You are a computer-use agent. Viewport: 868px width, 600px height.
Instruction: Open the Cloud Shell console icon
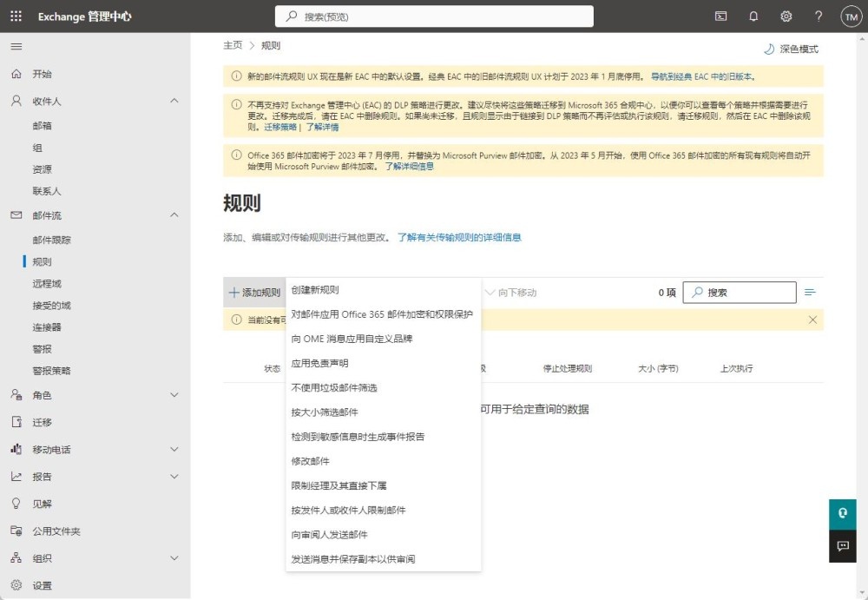720,16
